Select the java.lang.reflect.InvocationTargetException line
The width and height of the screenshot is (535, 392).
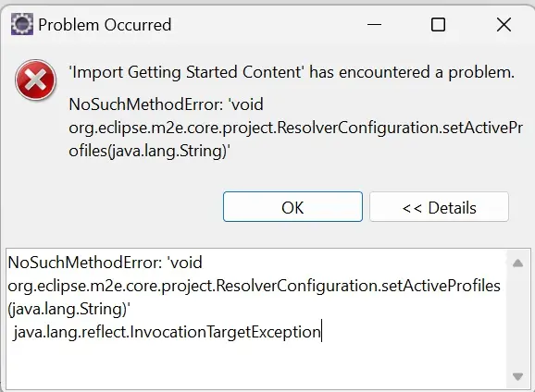(x=167, y=332)
